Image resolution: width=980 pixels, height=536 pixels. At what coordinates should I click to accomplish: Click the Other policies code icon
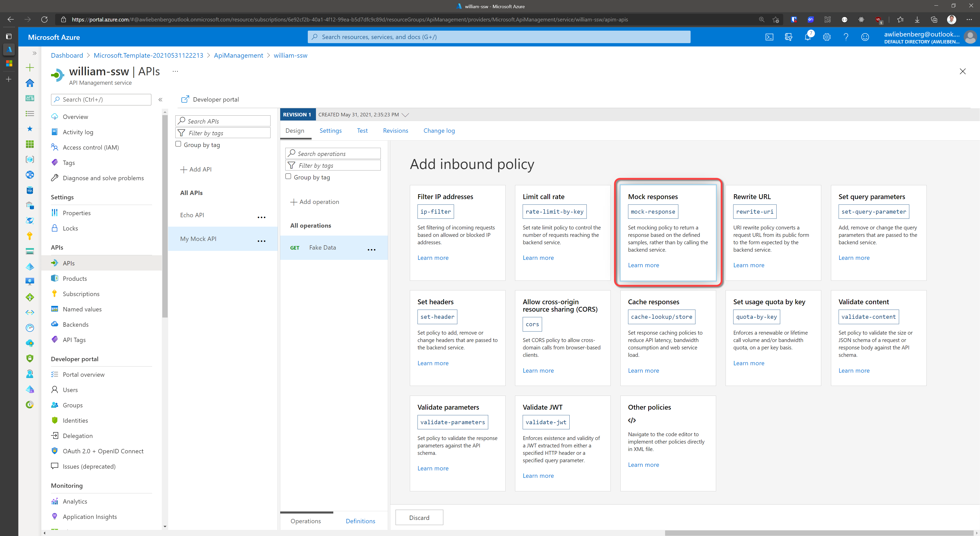[632, 420]
